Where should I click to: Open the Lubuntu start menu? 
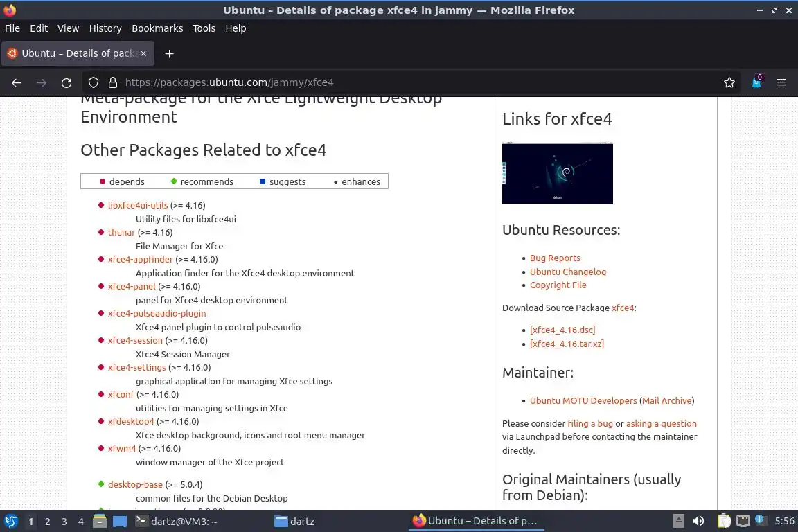[10, 522]
